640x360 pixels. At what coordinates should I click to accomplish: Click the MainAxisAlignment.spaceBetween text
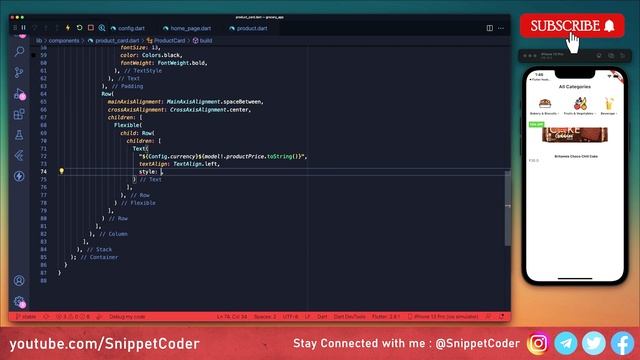(x=215, y=102)
